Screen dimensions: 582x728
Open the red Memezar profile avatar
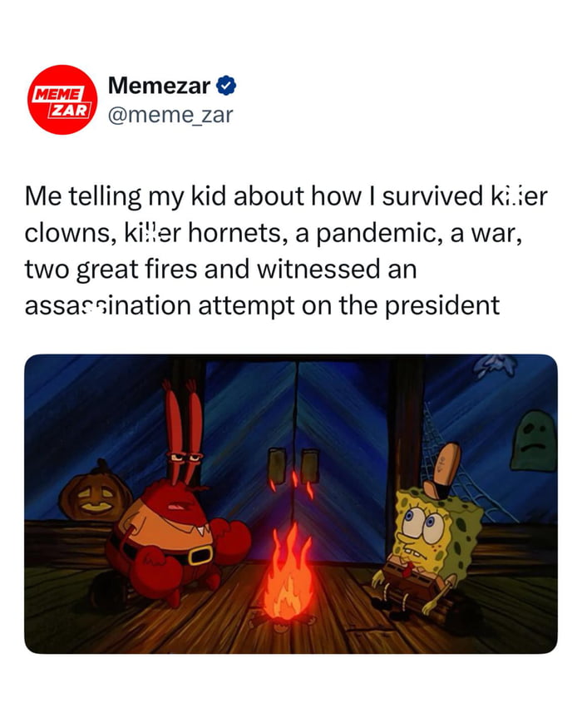[62, 100]
